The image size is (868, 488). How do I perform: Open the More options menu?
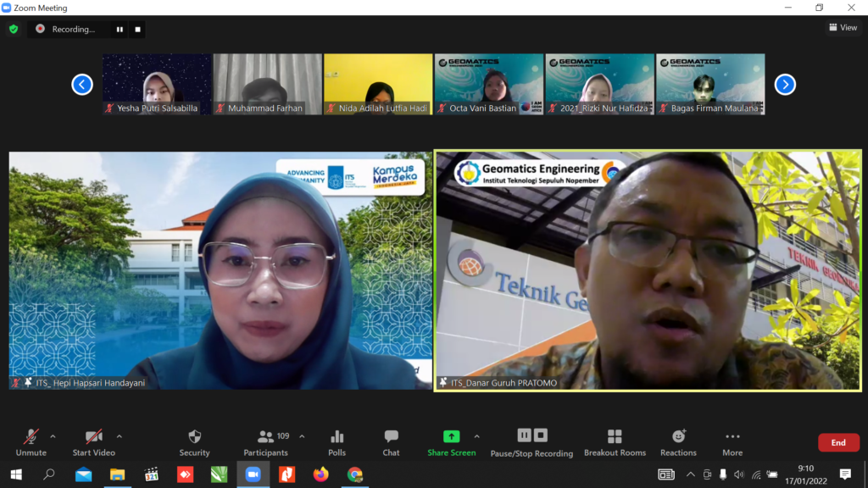(732, 442)
